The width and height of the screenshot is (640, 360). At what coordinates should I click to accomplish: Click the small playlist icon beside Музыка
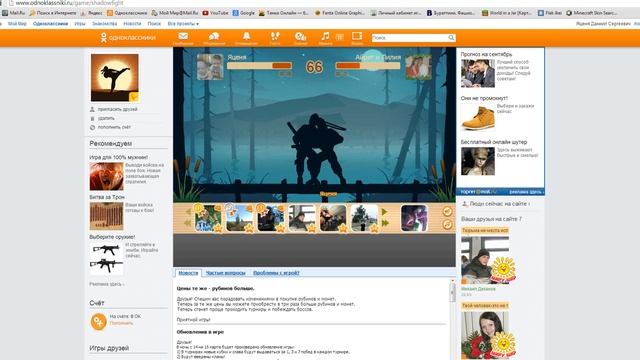coord(340,37)
